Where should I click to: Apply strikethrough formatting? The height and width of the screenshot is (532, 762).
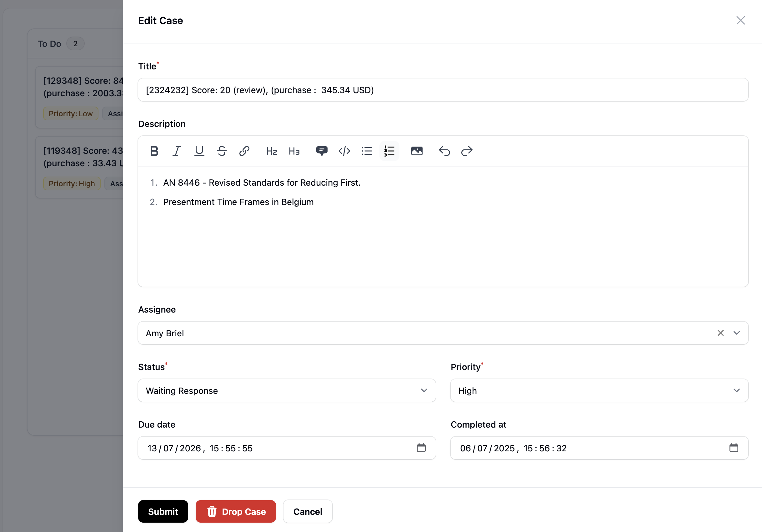point(222,151)
